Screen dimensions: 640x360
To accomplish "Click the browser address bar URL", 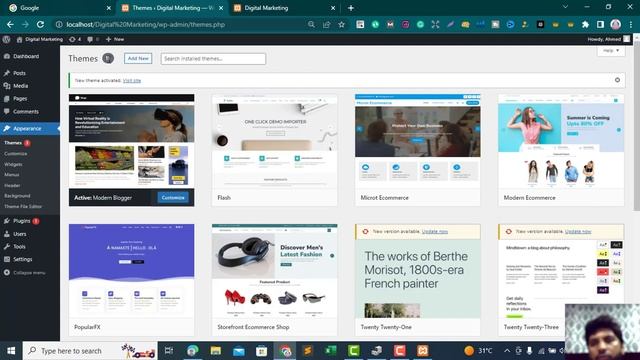I will (x=146, y=24).
